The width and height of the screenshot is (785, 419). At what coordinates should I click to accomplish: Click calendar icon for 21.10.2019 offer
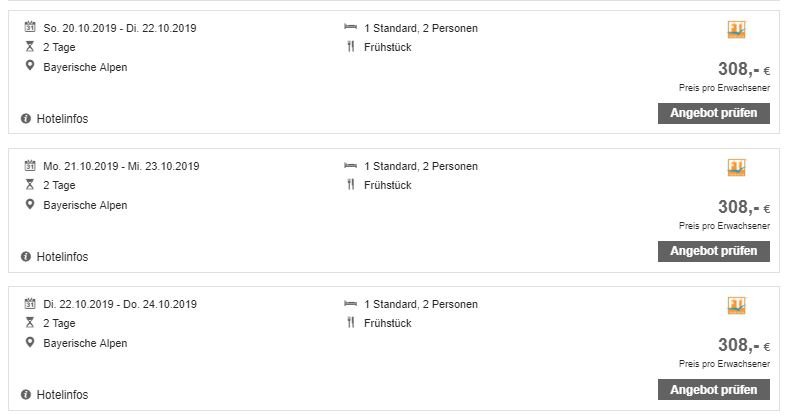pos(30,165)
